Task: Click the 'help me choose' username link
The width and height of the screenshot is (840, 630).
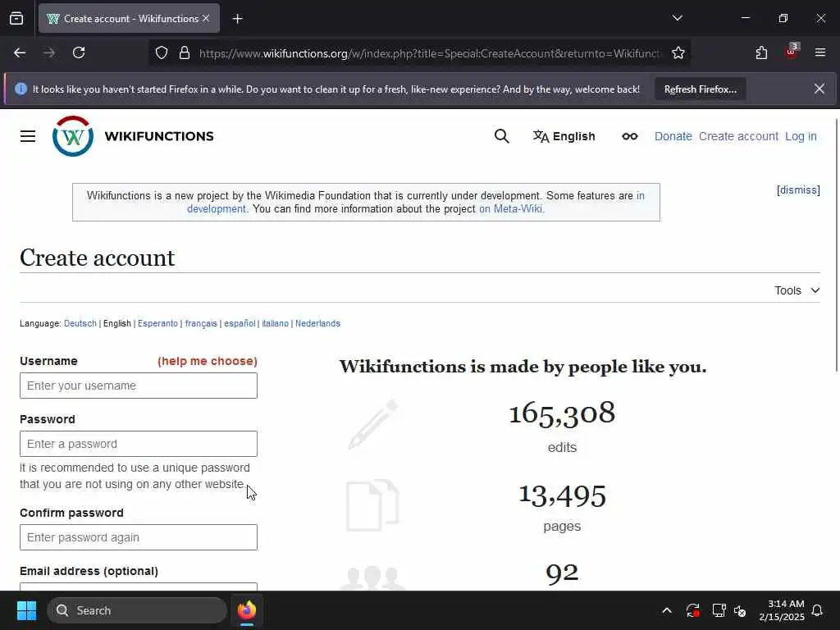Action: tap(208, 361)
